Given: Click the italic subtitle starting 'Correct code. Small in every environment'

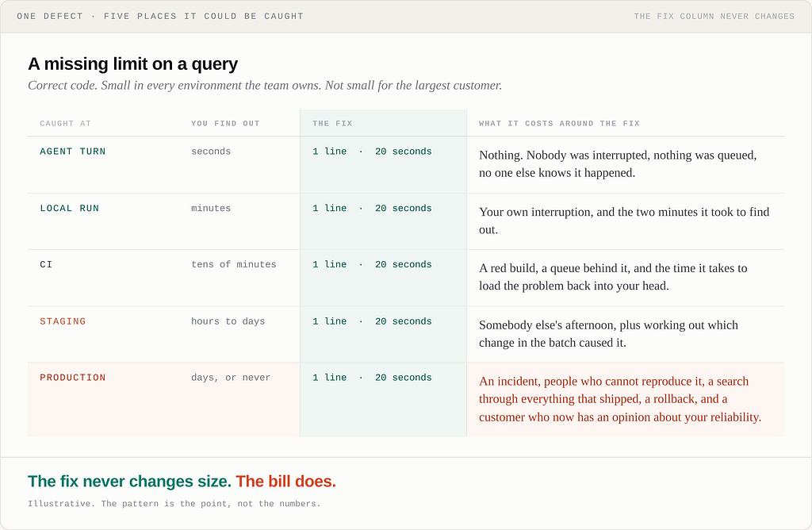Looking at the screenshot, I should click(x=265, y=86).
